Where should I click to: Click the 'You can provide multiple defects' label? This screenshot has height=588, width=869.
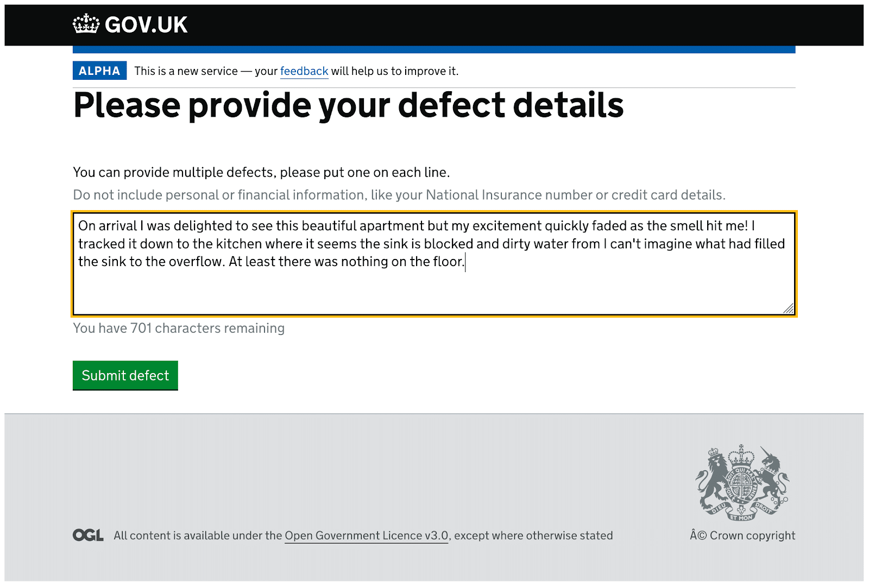click(x=261, y=173)
